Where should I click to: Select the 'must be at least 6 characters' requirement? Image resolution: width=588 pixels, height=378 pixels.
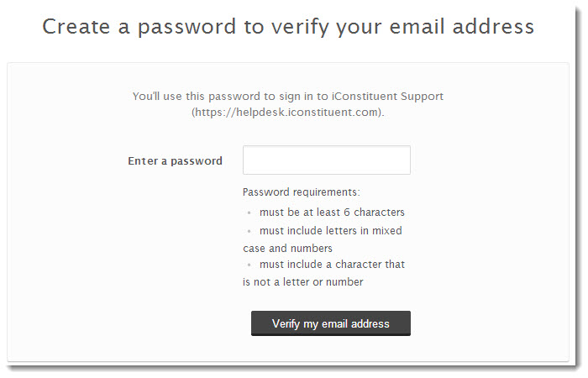pos(332,213)
